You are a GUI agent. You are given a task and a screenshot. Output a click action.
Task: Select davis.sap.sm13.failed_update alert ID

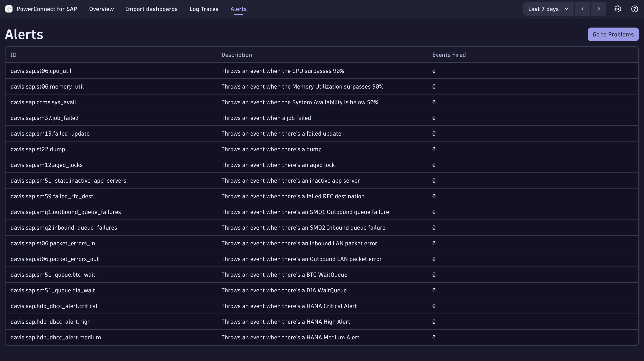(50, 134)
